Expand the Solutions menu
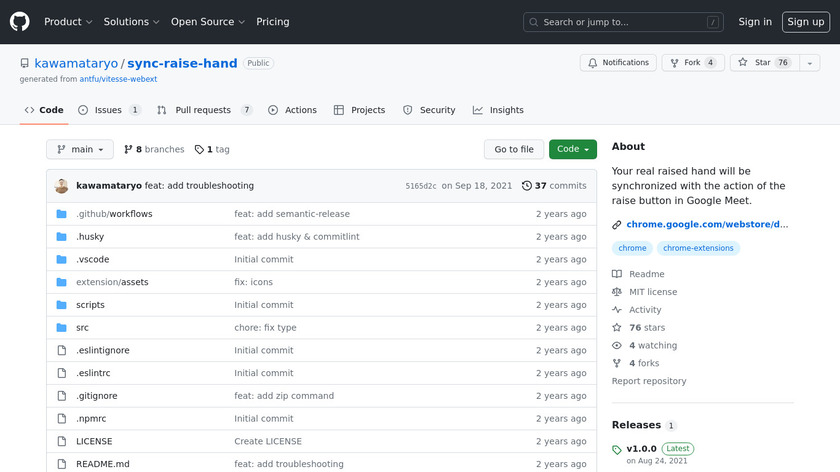This screenshot has height=472, width=840. pyautogui.click(x=131, y=22)
